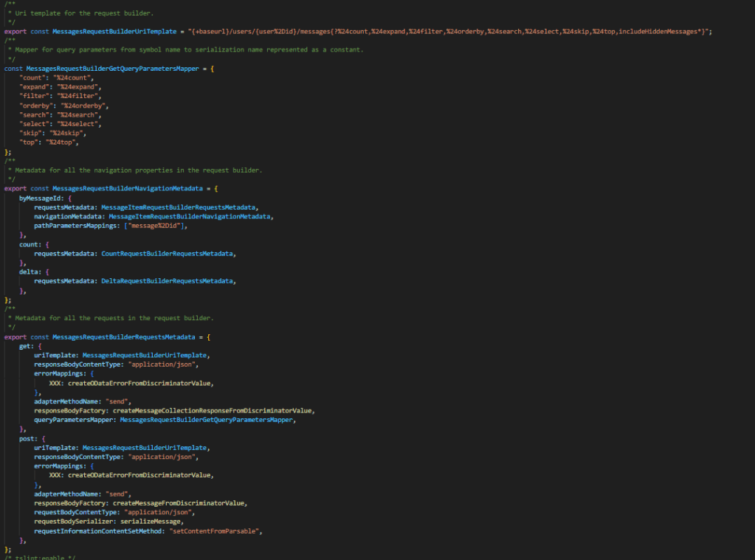Click the byMessageId property key

coord(39,198)
